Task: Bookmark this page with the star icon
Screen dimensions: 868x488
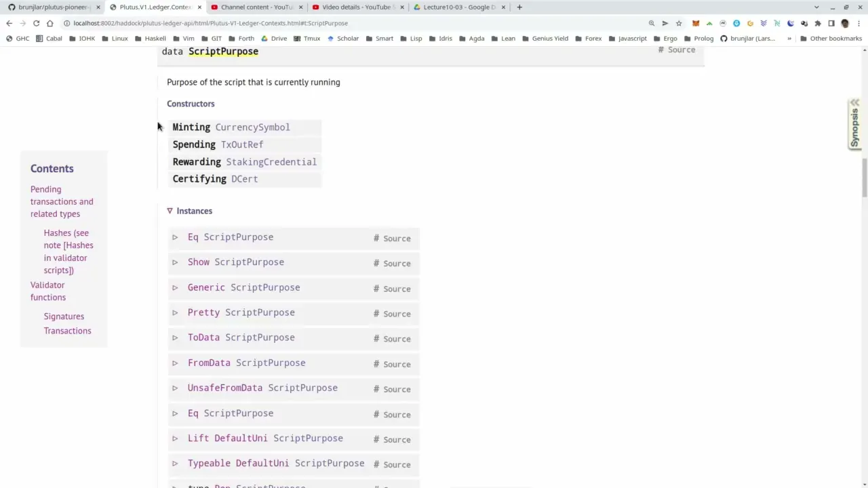Action: pyautogui.click(x=678, y=23)
